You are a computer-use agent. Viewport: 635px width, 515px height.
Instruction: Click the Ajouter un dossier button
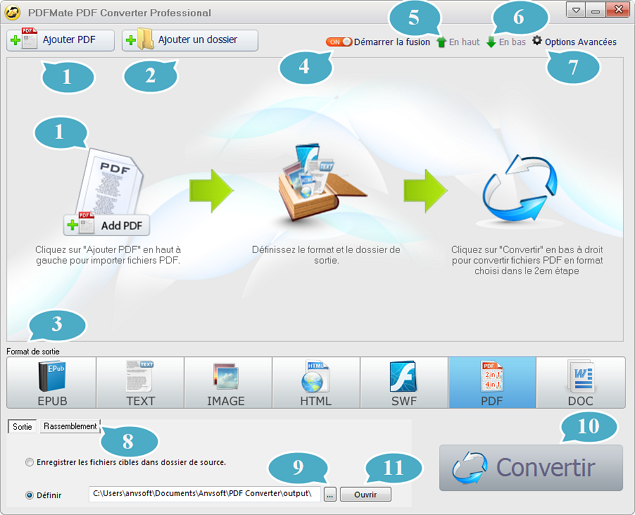pos(190,40)
